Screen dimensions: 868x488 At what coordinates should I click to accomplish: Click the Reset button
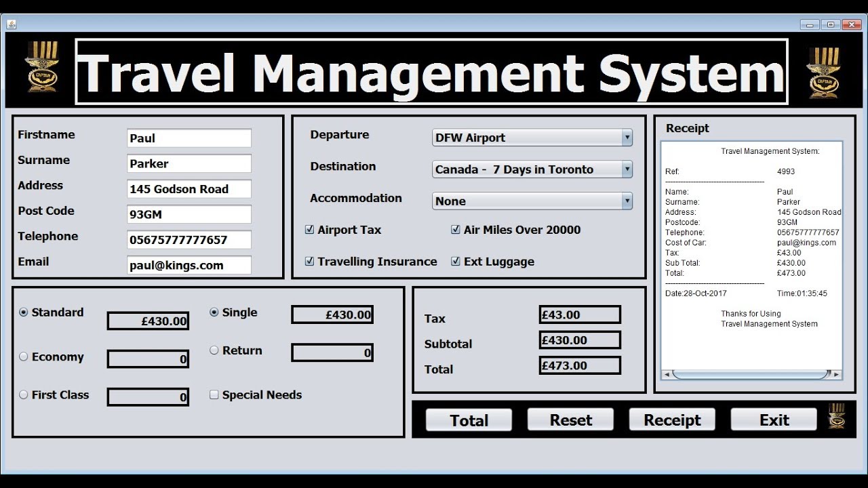[570, 420]
